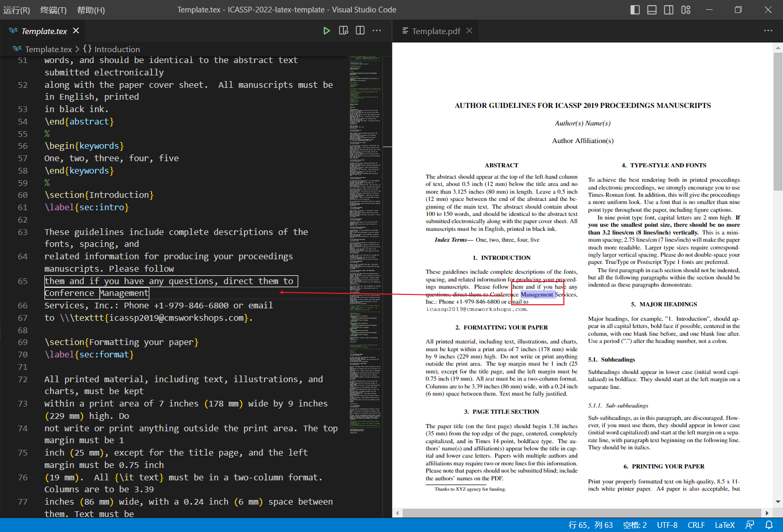Click the PDF horizontal scrollbar thumb
783x532 pixels.
pos(582,513)
